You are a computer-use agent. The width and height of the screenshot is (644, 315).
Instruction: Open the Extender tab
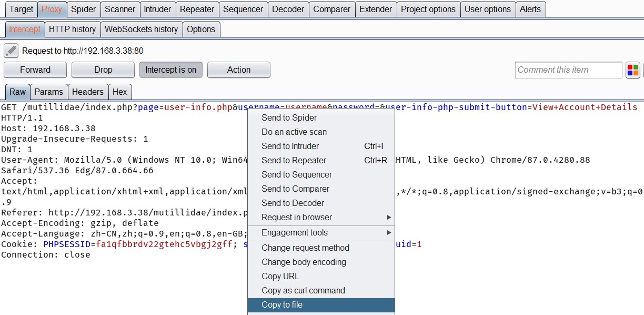point(376,9)
